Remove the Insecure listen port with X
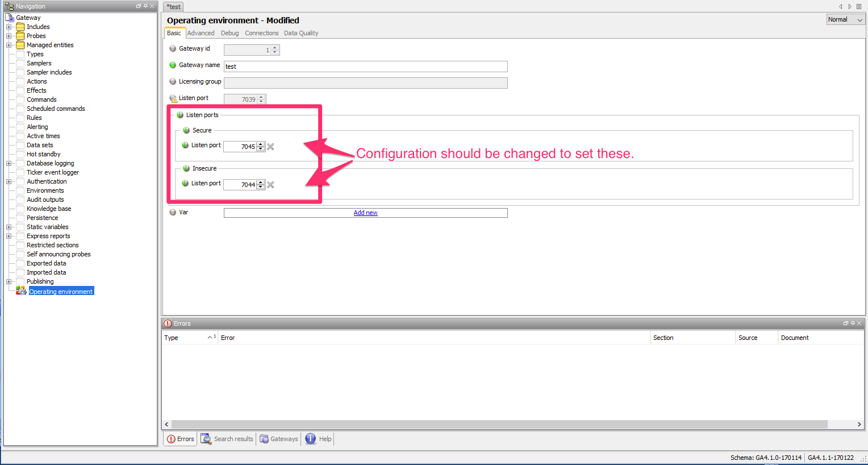The image size is (868, 465). pos(270,185)
